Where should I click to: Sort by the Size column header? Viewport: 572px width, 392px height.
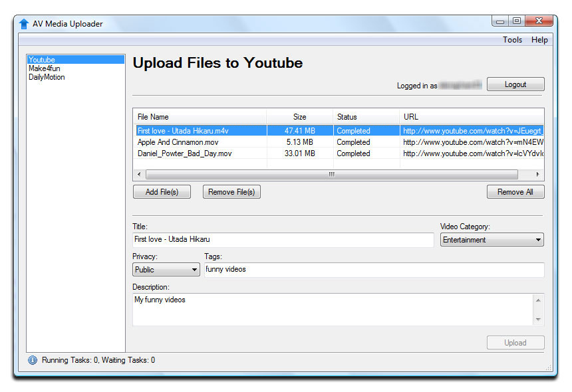click(x=299, y=117)
